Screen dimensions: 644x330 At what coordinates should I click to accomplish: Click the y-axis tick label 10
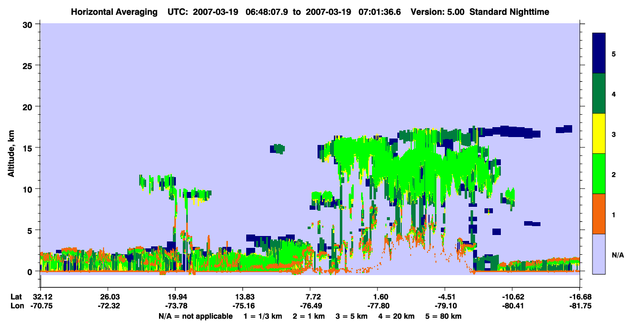point(28,189)
